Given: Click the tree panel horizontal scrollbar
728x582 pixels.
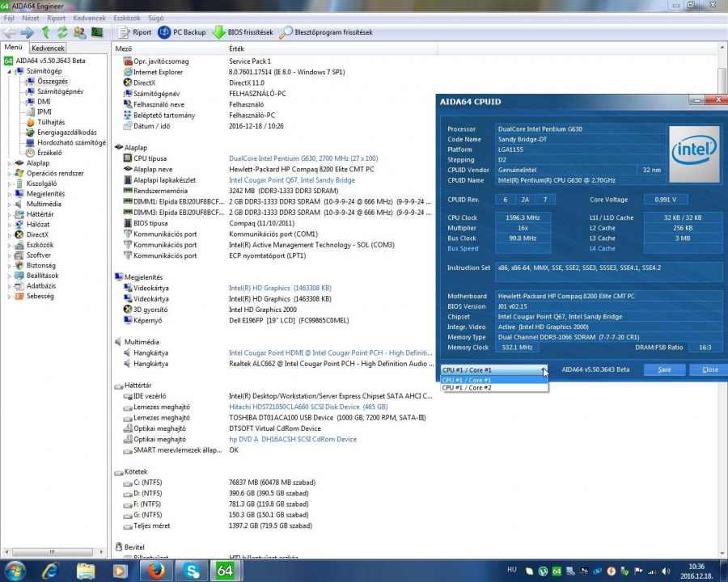Looking at the screenshot, I should click(x=54, y=552).
